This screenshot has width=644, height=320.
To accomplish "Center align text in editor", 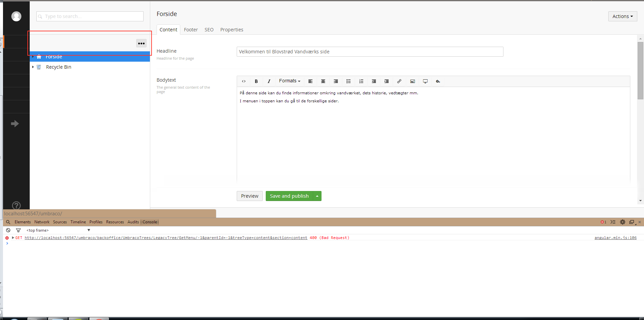I will [323, 81].
